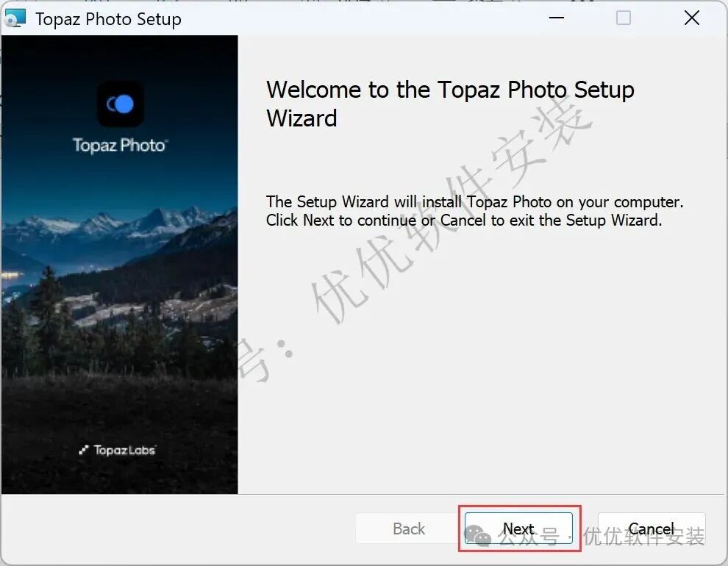The width and height of the screenshot is (728, 566).
Task: Click the greyed-out Back button
Action: [409, 528]
